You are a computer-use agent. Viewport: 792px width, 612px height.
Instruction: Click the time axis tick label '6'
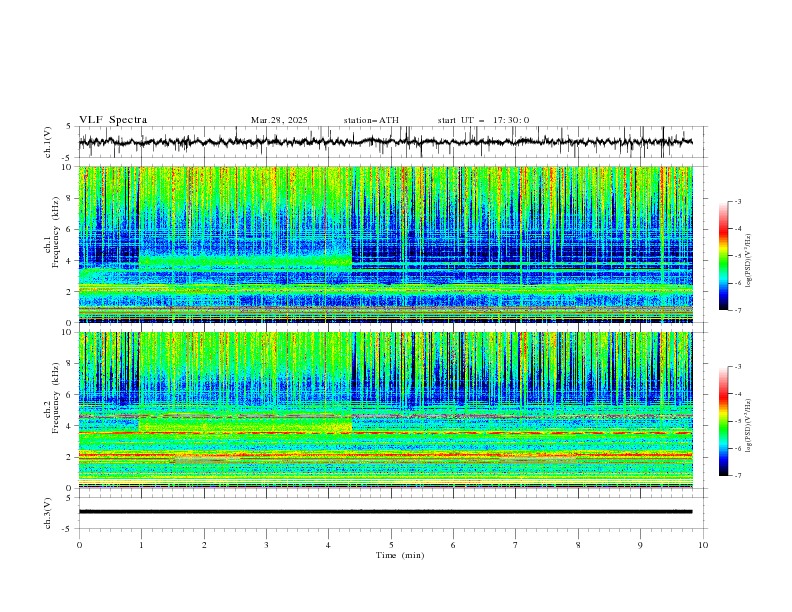click(453, 545)
